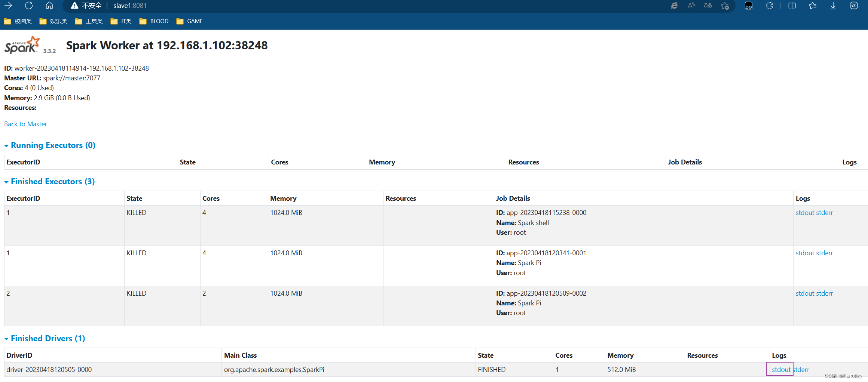Open Internet Explorer mode icon
Screen dimensions: 868x382
pos(674,6)
